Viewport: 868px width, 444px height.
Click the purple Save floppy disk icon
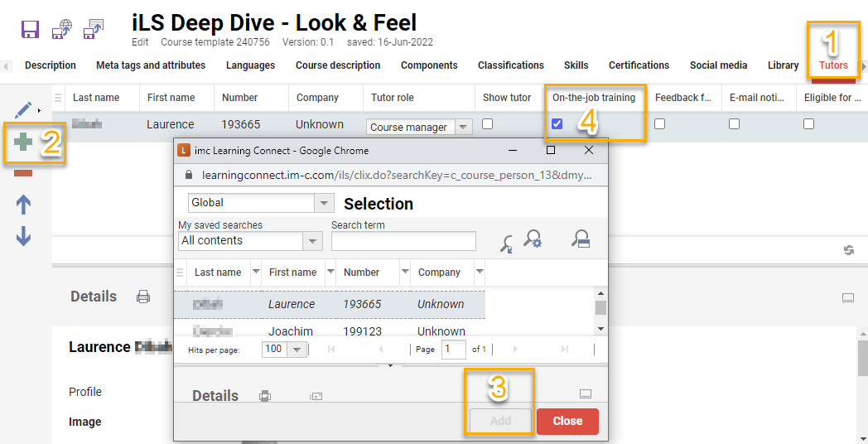[31, 30]
